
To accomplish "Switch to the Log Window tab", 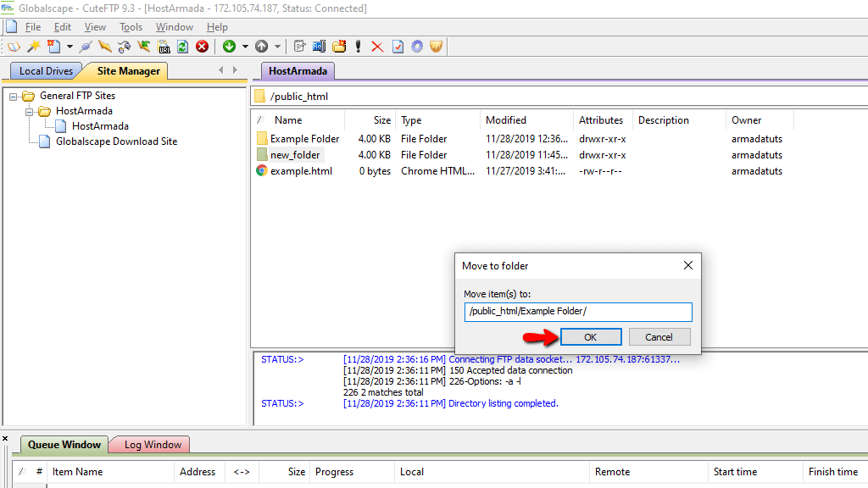I will point(153,445).
